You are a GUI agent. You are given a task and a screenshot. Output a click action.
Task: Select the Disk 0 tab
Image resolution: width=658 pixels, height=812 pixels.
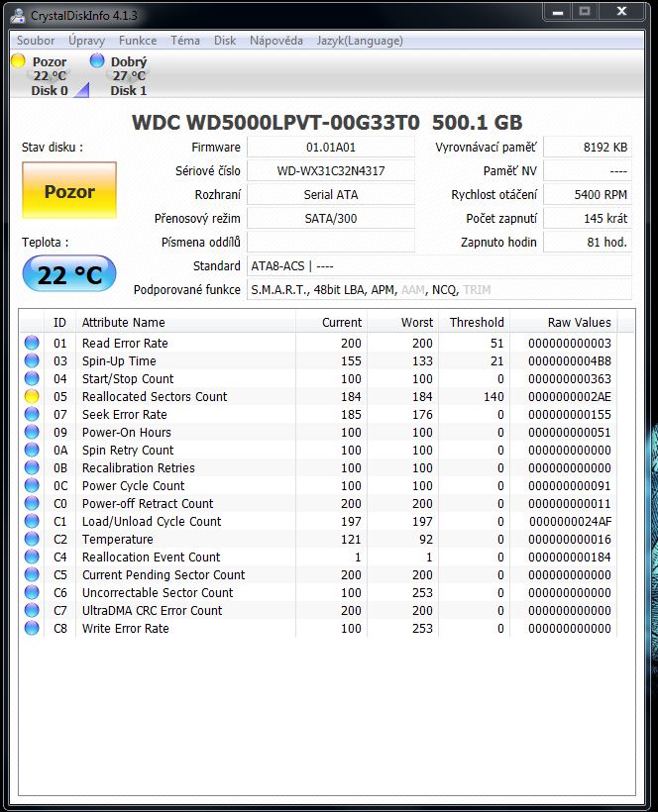(49, 75)
